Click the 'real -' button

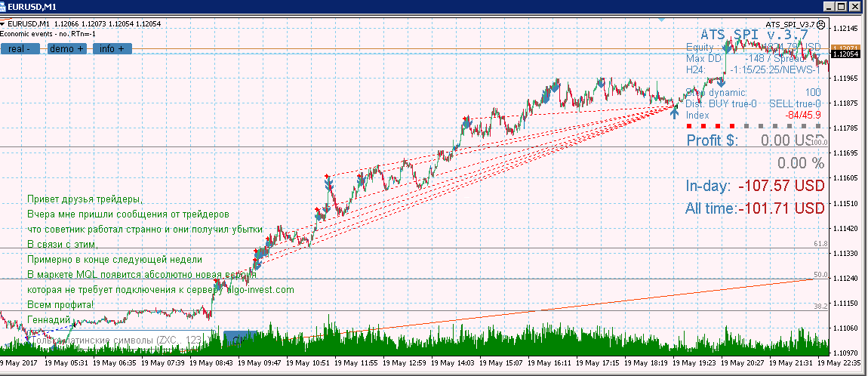20,49
